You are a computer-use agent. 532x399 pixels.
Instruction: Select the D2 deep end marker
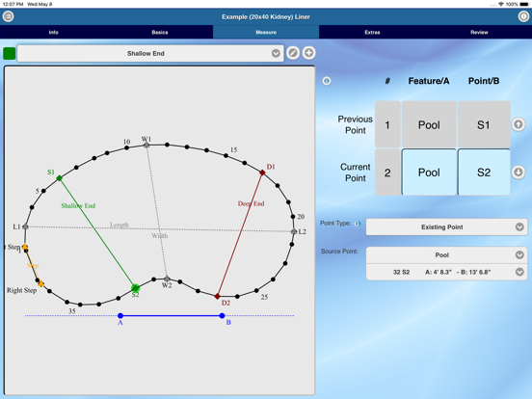tap(218, 296)
